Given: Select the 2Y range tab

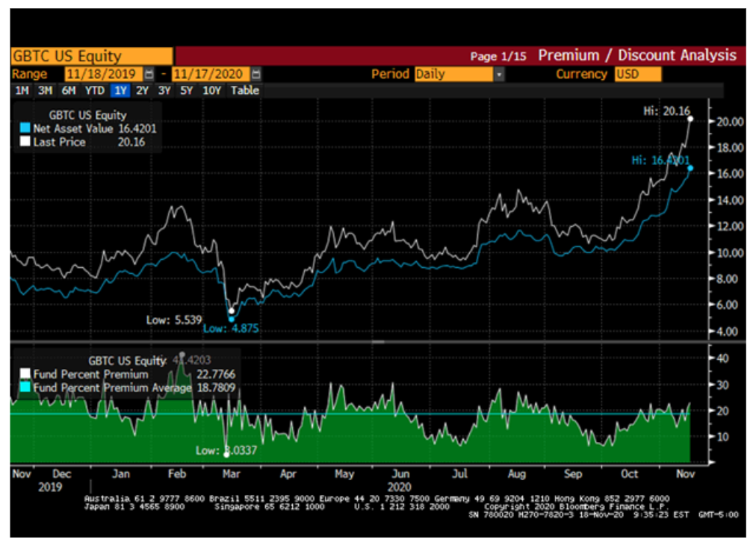Looking at the screenshot, I should [142, 90].
